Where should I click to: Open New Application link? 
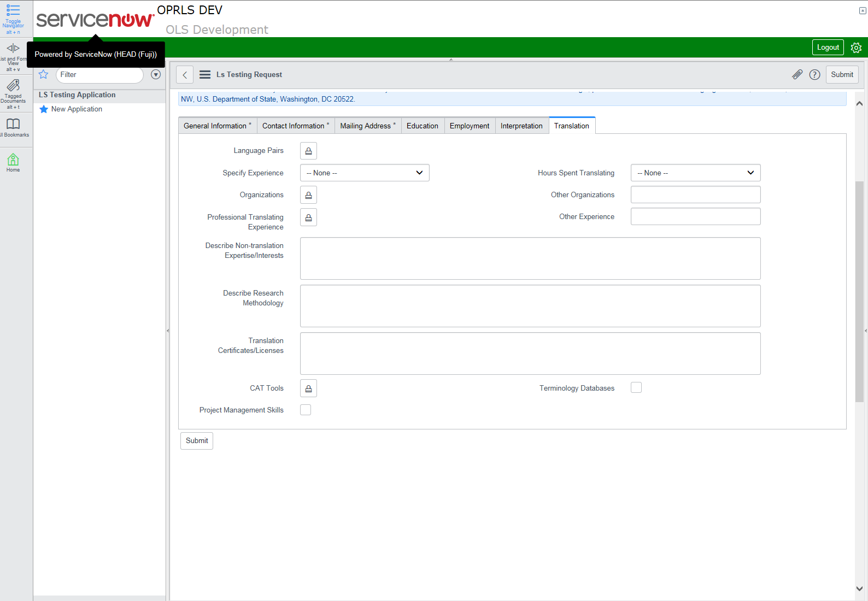[x=77, y=109]
